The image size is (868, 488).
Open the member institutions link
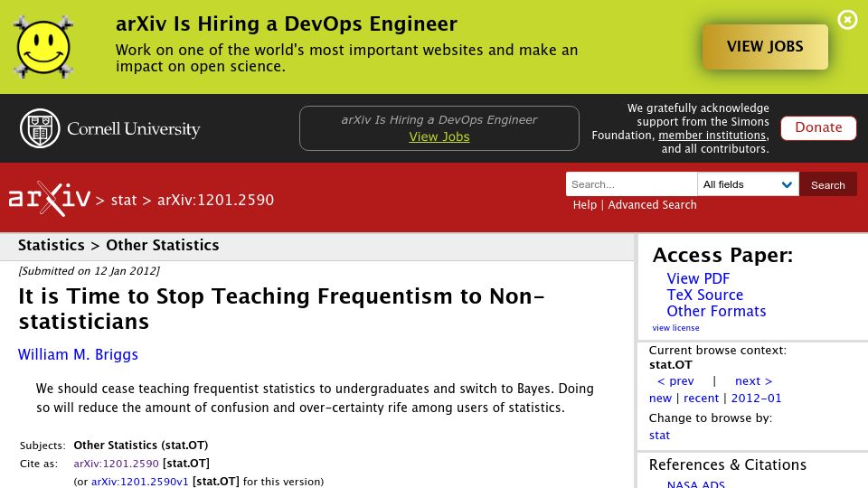coord(712,135)
